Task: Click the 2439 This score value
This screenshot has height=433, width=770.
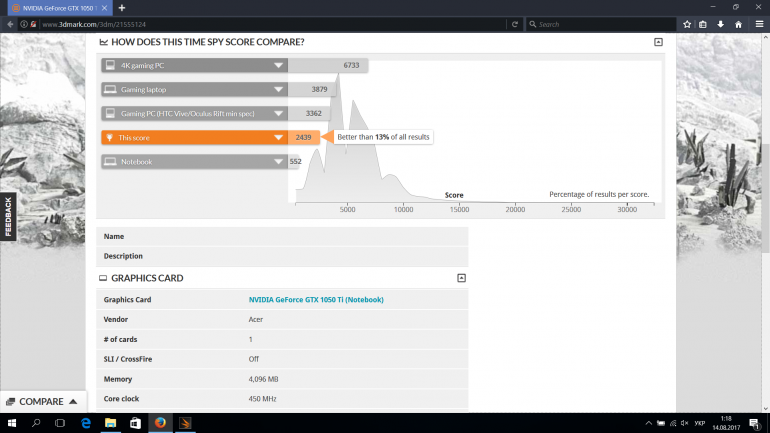Action: (x=303, y=137)
